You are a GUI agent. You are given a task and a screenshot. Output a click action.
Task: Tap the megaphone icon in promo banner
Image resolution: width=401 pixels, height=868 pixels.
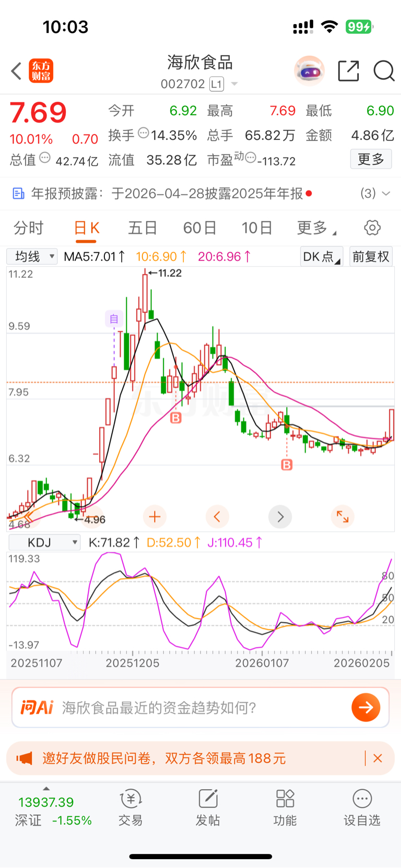click(24, 758)
